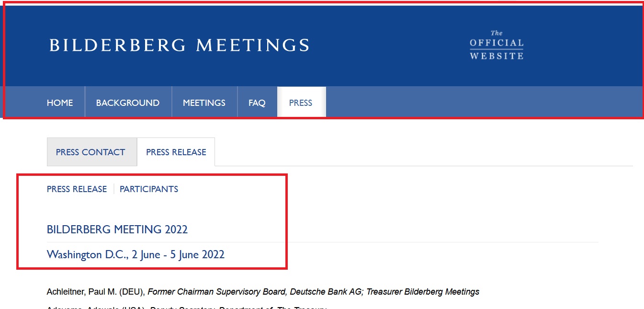Click empty navigation bar area right of Press
Viewport: 644px width, 309px height.
tap(479, 103)
